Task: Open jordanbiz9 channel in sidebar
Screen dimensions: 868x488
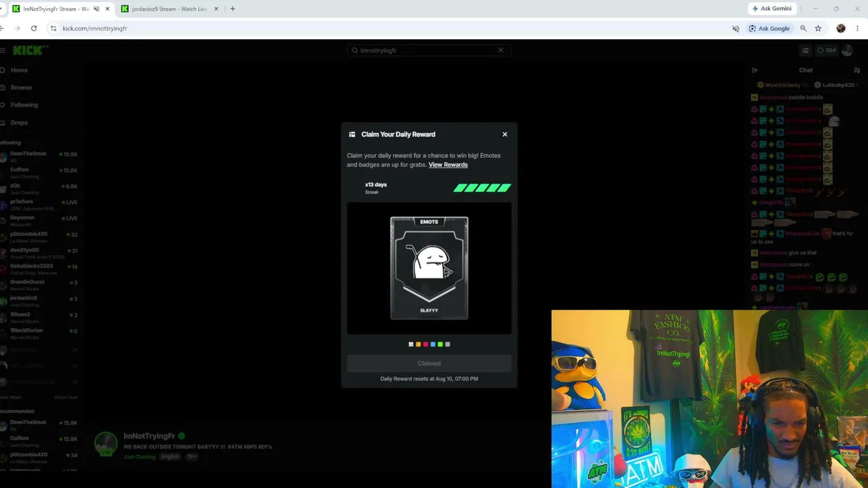Action: coord(39,301)
